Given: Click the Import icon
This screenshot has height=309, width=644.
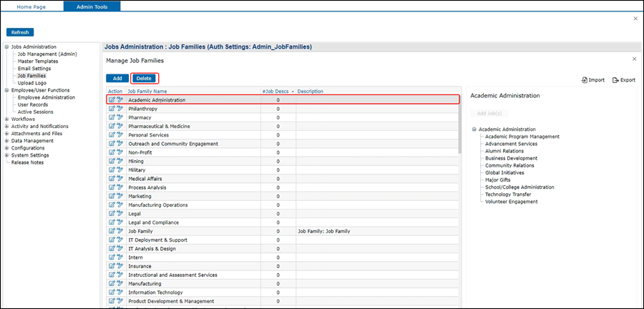Looking at the screenshot, I should tap(584, 80).
